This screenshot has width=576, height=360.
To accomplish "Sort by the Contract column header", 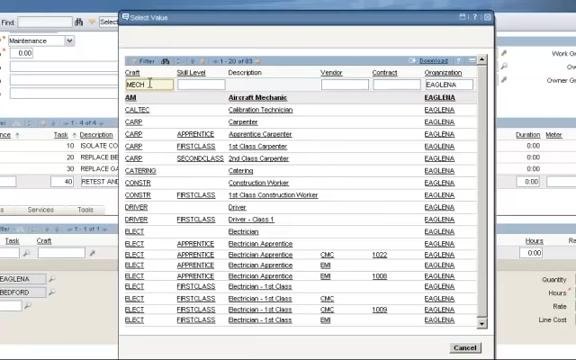I will (x=385, y=73).
